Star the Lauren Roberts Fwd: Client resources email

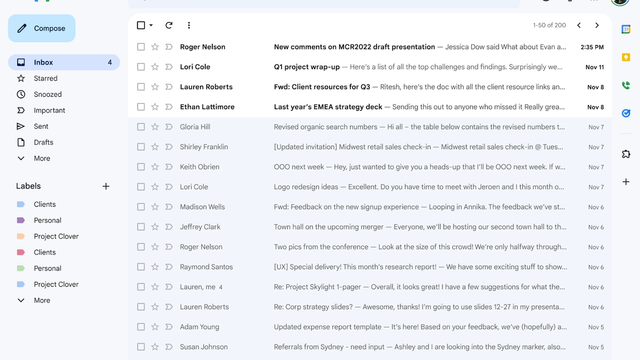(x=155, y=87)
